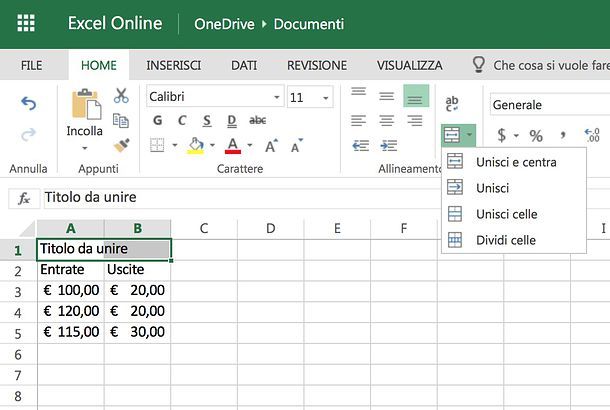
Task: Apply currency ($) format
Action: [x=502, y=135]
